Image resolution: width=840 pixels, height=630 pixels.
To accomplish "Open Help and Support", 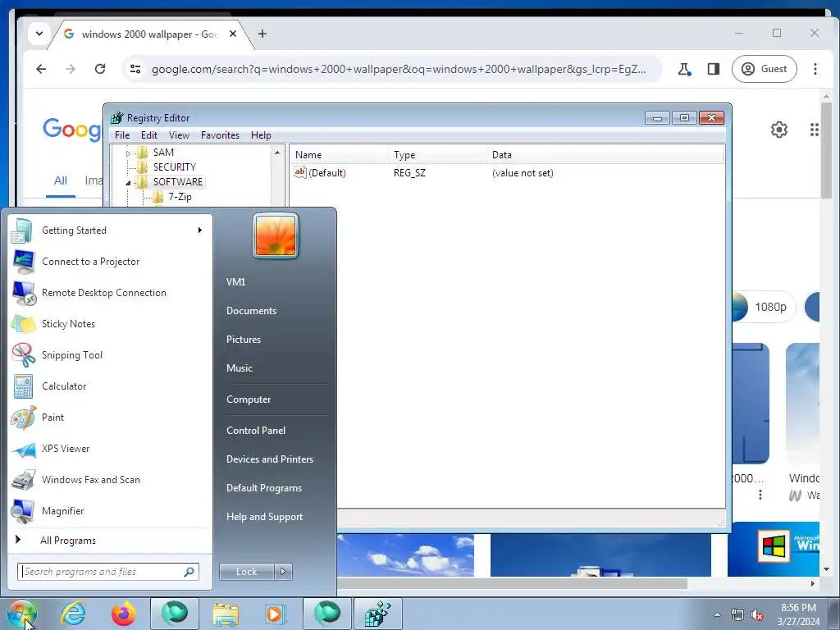I will 264,517.
